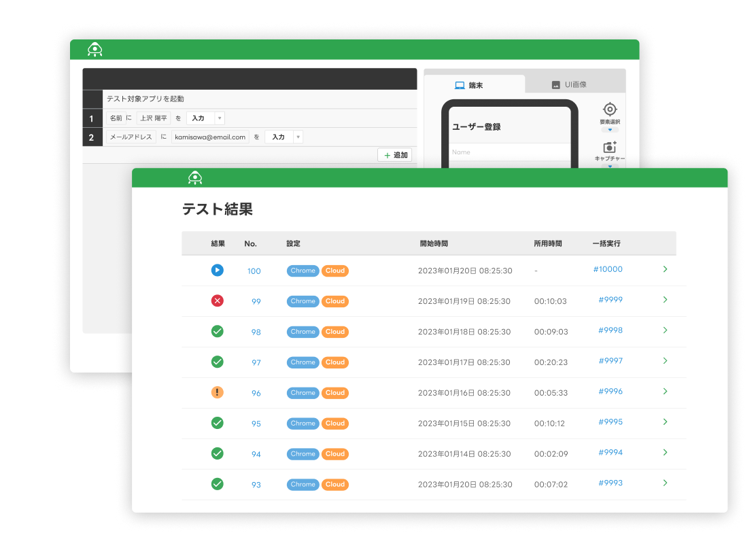Click the 追加 add step button
The image size is (756, 533).
(395, 155)
